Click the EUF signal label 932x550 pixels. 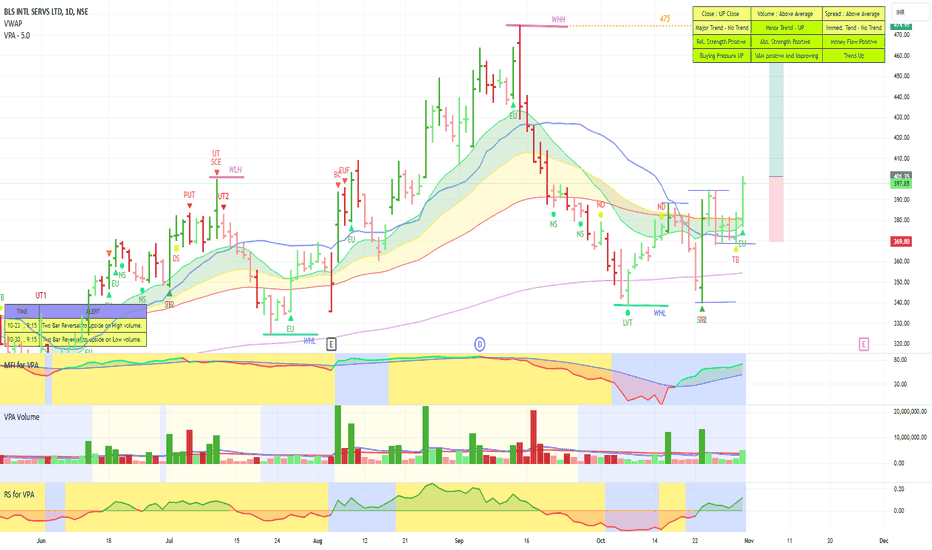coord(344,171)
